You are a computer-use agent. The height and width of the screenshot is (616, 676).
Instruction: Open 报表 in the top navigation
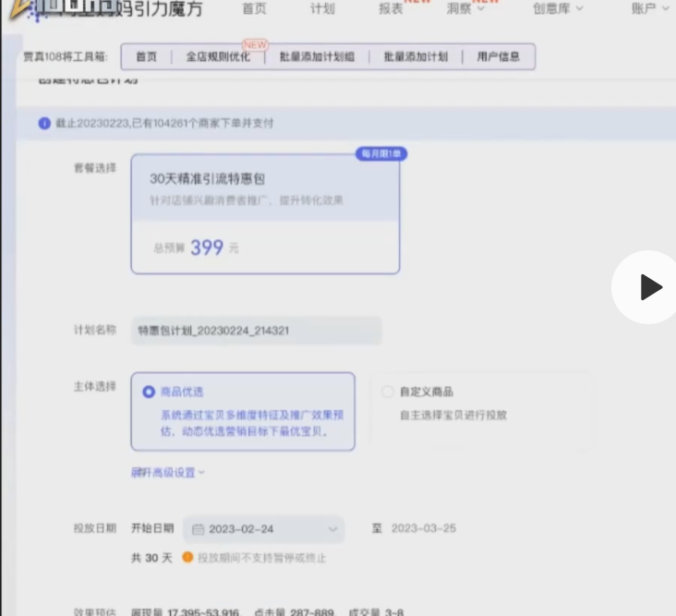[391, 9]
